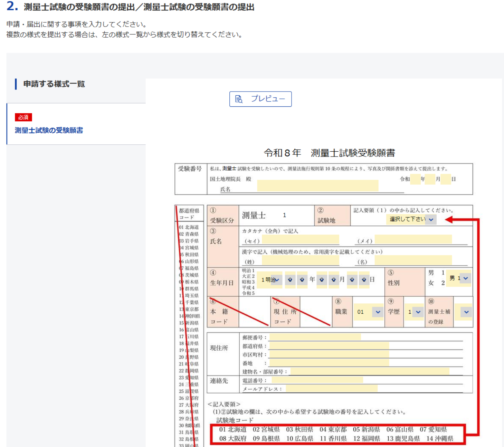Expand the 測量士補の登録 dropdown
The width and height of the screenshot is (504, 447).
463,312
